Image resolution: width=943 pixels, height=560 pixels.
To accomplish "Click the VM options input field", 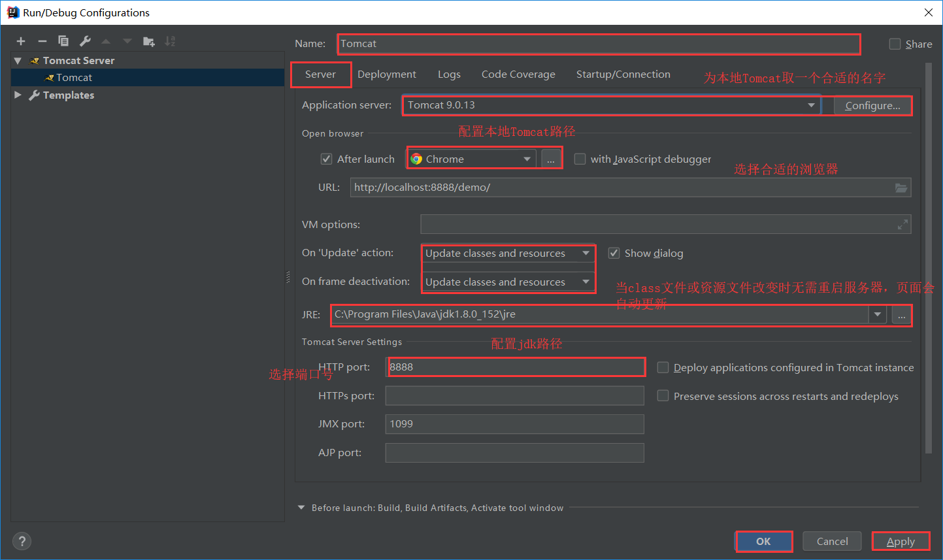I will pos(665,224).
